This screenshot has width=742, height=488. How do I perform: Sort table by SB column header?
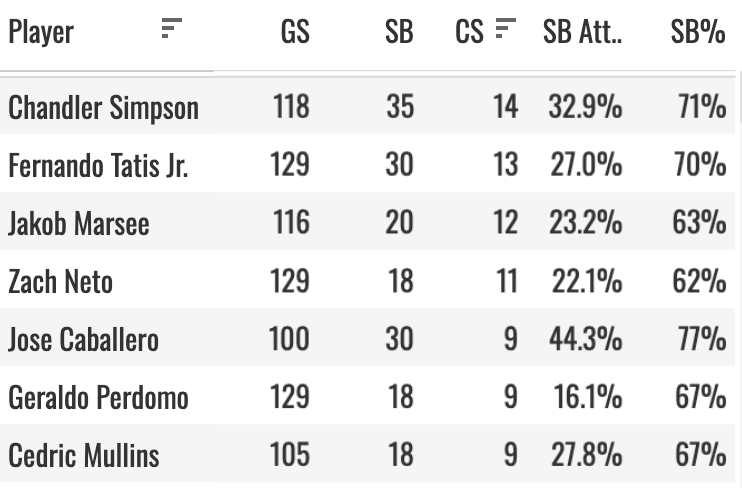(399, 32)
